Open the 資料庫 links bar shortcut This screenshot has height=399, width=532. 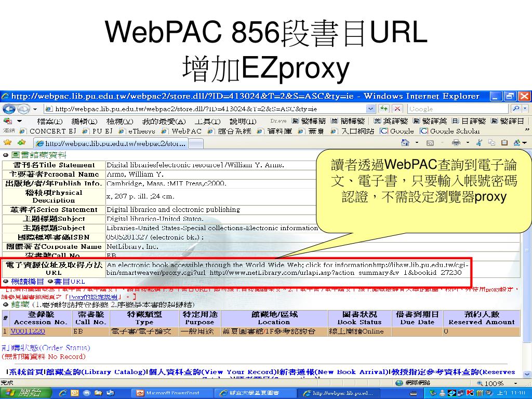pyautogui.click(x=274, y=131)
